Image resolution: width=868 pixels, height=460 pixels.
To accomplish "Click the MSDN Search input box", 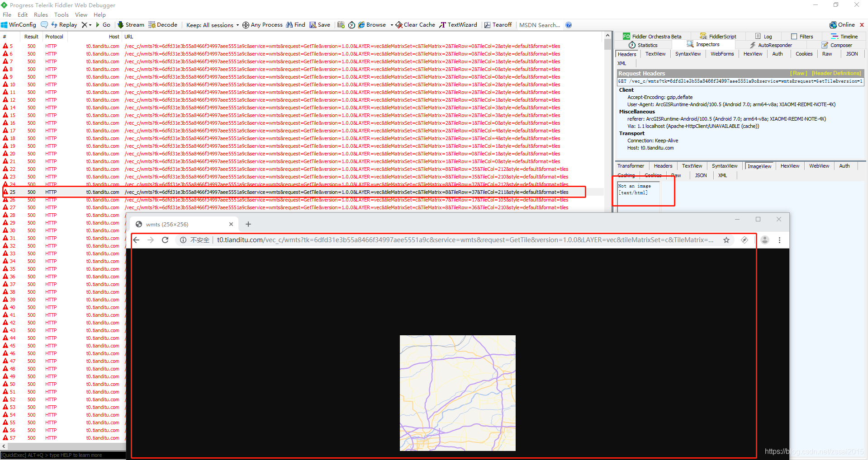I will click(540, 25).
